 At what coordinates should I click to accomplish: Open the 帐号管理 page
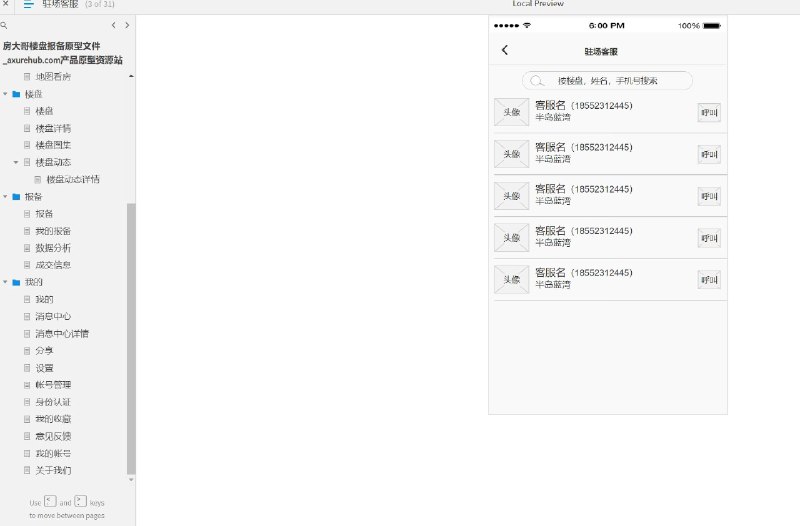[53, 385]
